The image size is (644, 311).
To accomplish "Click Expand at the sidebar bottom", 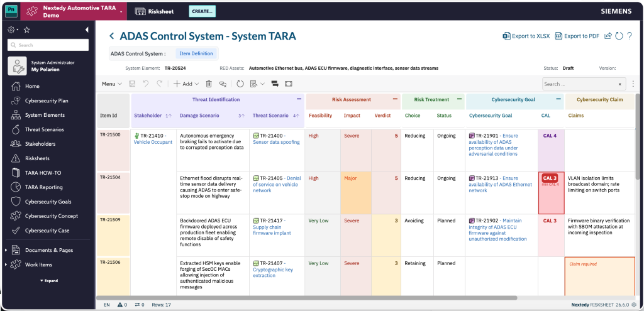I will pyautogui.click(x=49, y=281).
